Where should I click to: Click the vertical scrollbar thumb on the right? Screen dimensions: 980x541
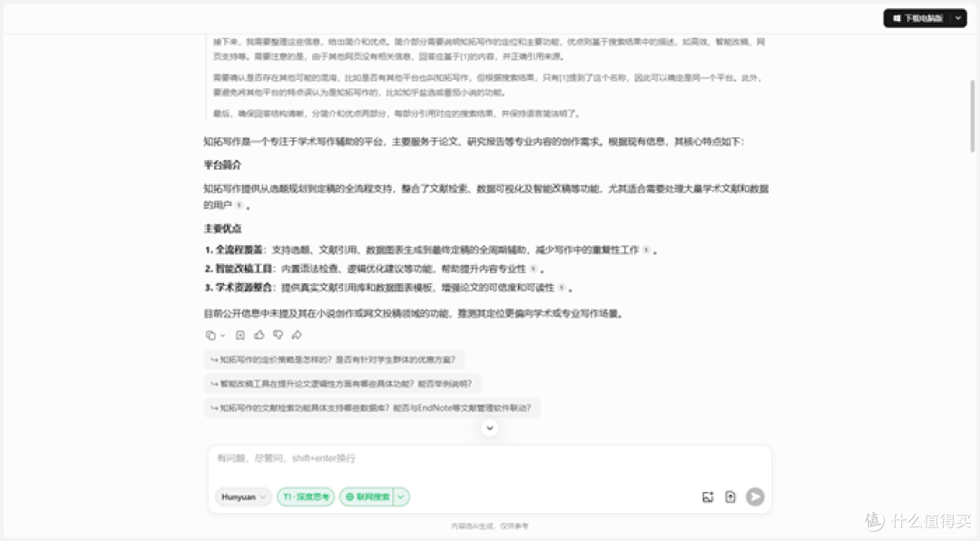point(972,115)
